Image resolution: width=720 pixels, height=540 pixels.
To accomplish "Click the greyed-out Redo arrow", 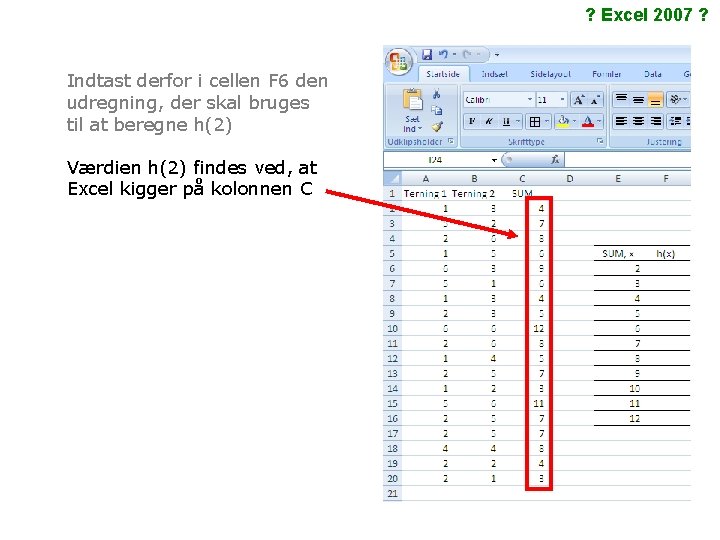I will (x=467, y=55).
